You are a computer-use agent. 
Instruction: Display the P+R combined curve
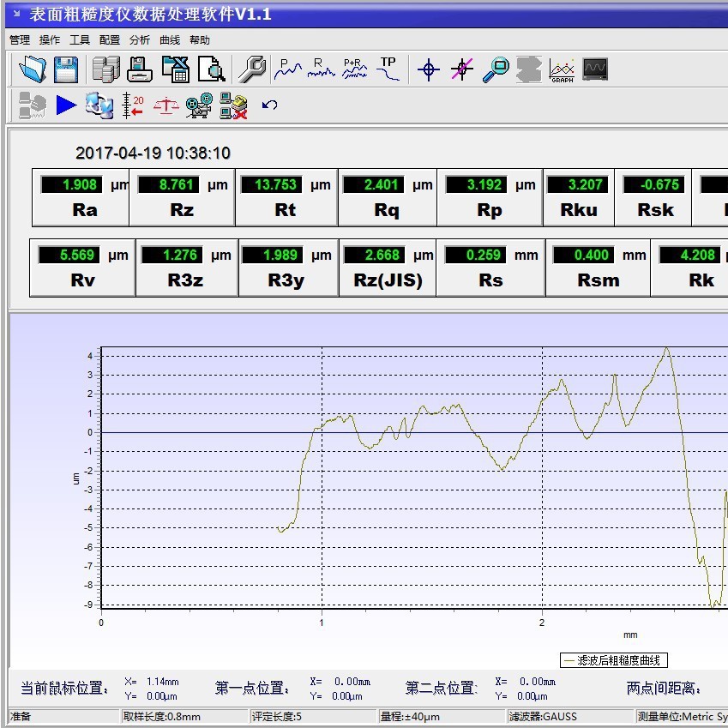tap(355, 69)
